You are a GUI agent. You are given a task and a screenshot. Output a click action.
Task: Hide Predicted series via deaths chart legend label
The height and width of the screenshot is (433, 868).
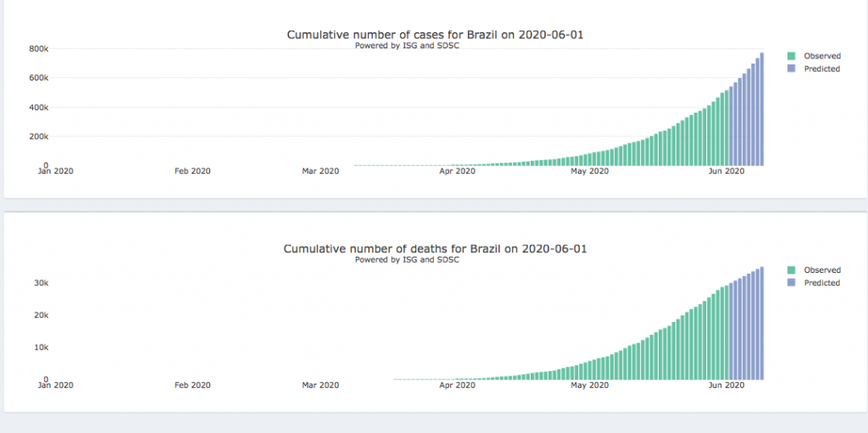pos(821,283)
